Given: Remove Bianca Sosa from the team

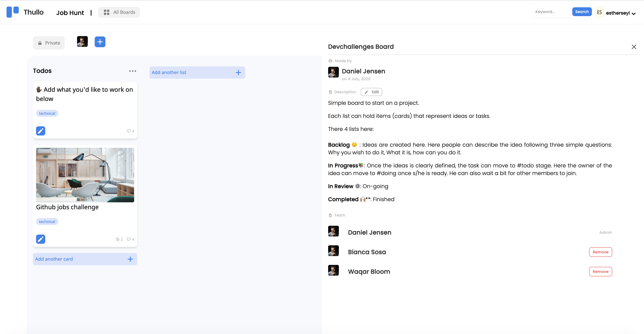Looking at the screenshot, I should [x=600, y=252].
